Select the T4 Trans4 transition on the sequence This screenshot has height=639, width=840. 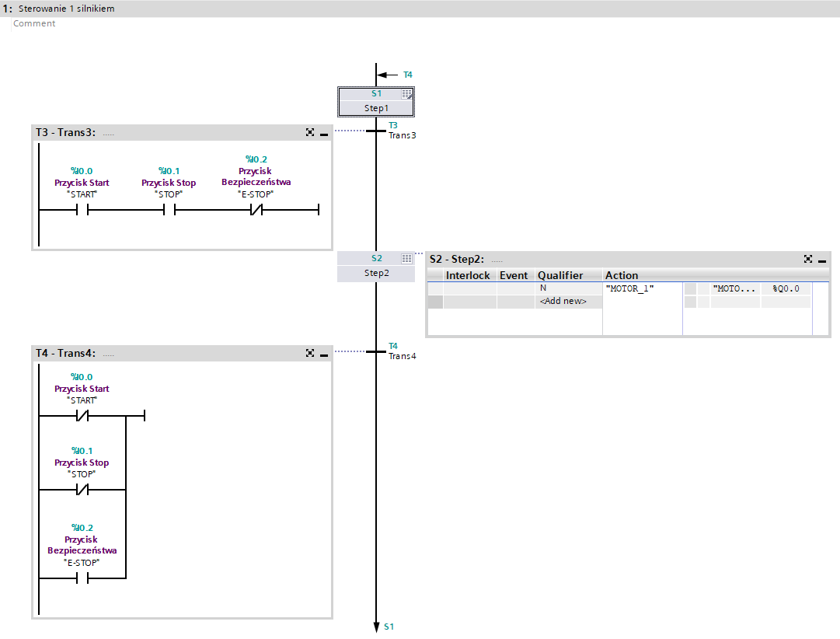point(376,351)
